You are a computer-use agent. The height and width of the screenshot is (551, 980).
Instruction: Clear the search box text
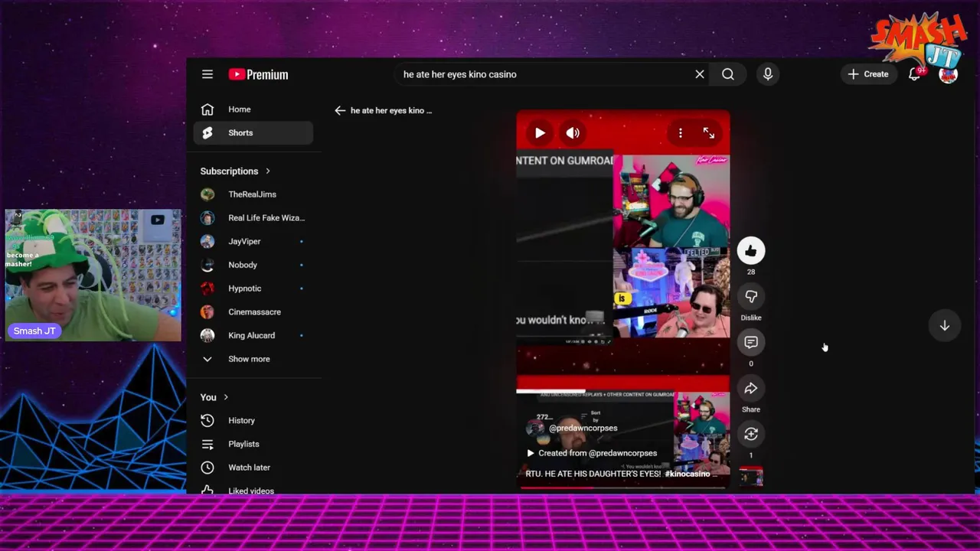tap(699, 74)
